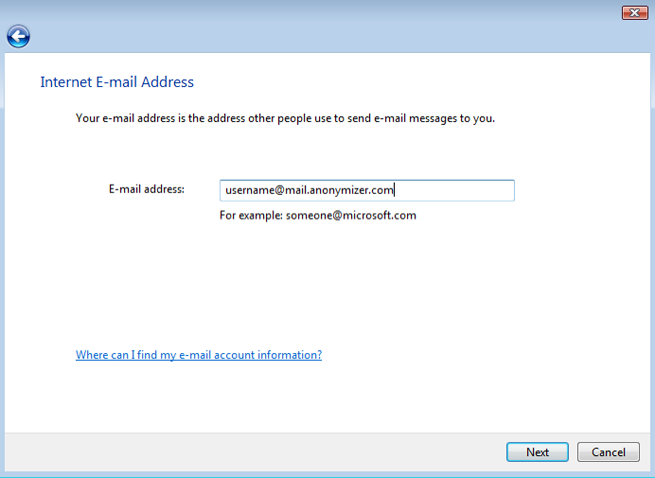Close the e-mail setup wizard window
This screenshot has height=478, width=655.
point(635,12)
